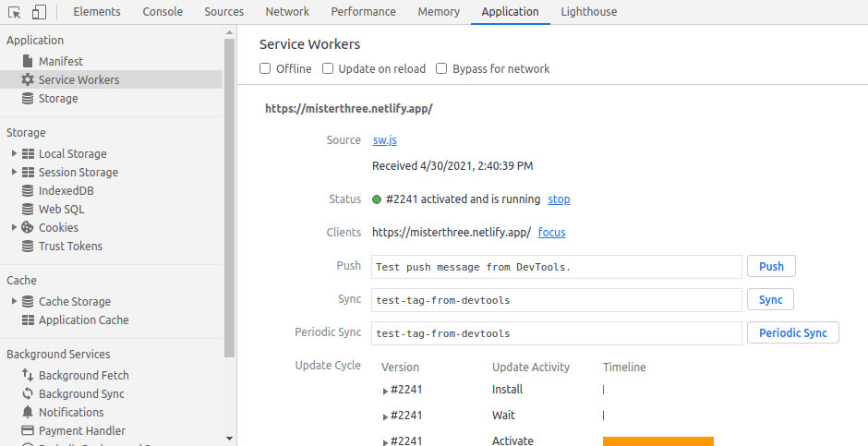
Task: Expand the Cache Storage tree node
Action: tap(15, 301)
